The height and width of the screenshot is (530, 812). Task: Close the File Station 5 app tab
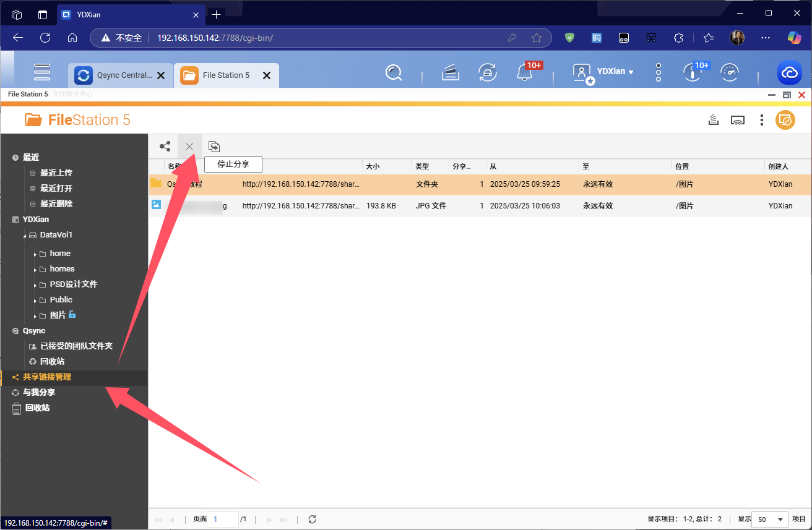point(267,75)
